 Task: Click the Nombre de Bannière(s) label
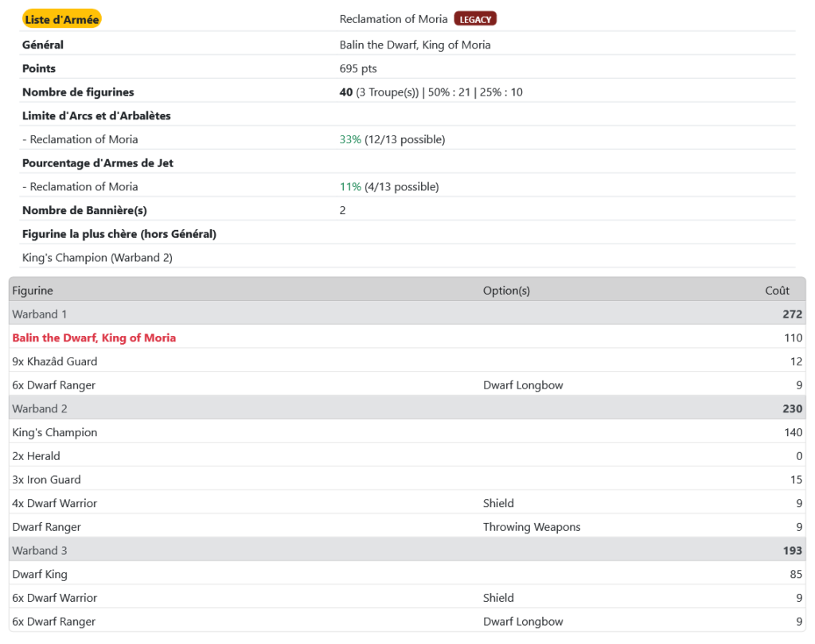point(84,210)
